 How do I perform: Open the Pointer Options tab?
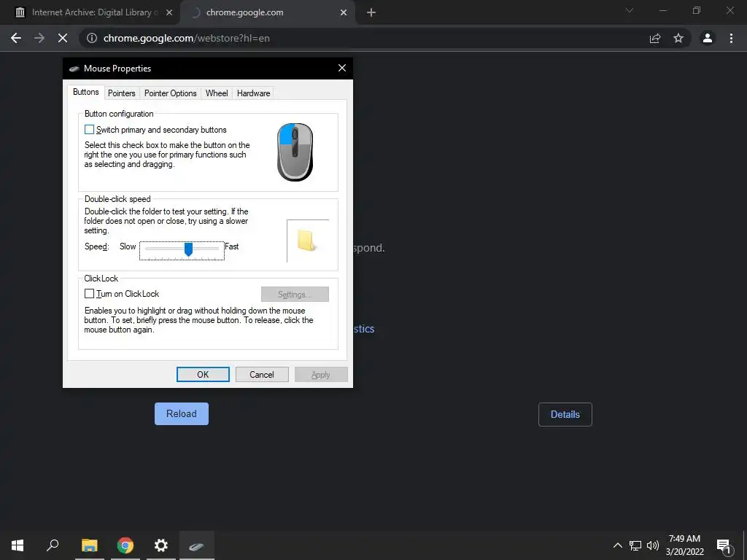click(171, 93)
